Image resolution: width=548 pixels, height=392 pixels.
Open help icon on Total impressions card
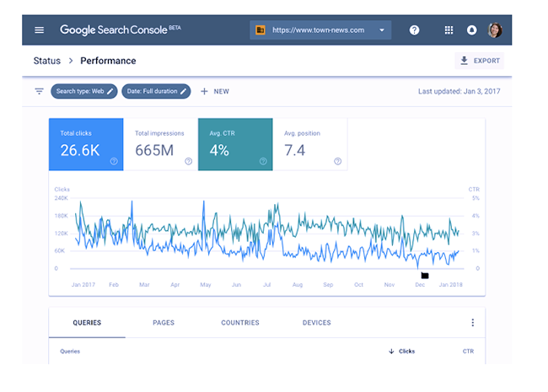click(x=188, y=161)
